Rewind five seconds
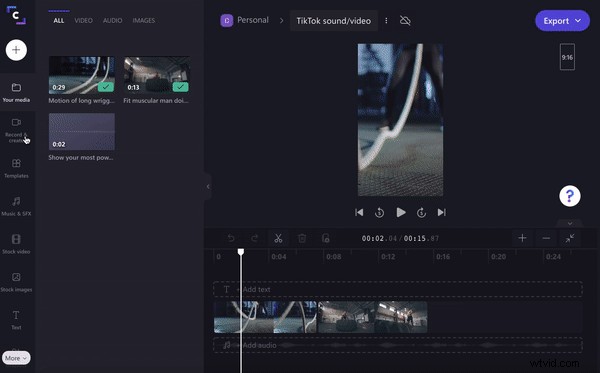The image size is (600, 373). click(x=379, y=212)
